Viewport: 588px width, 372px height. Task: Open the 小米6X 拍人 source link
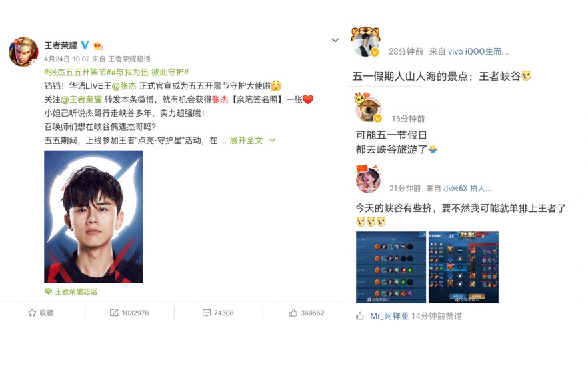coord(467,188)
